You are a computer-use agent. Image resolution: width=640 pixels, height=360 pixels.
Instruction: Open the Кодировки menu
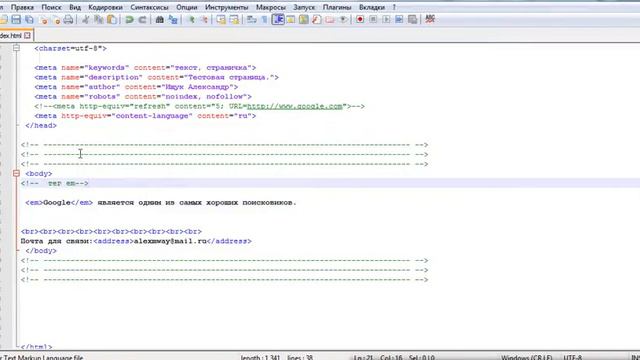105,7
